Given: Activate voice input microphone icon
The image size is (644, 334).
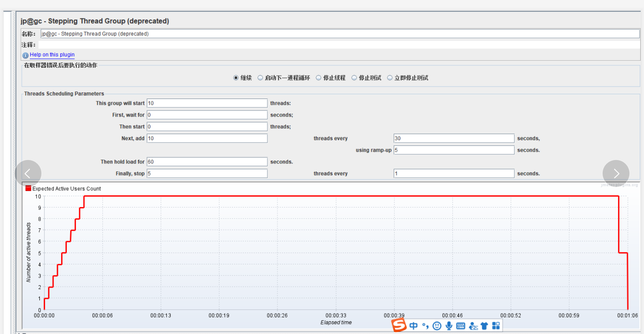Looking at the screenshot, I should click(x=449, y=326).
